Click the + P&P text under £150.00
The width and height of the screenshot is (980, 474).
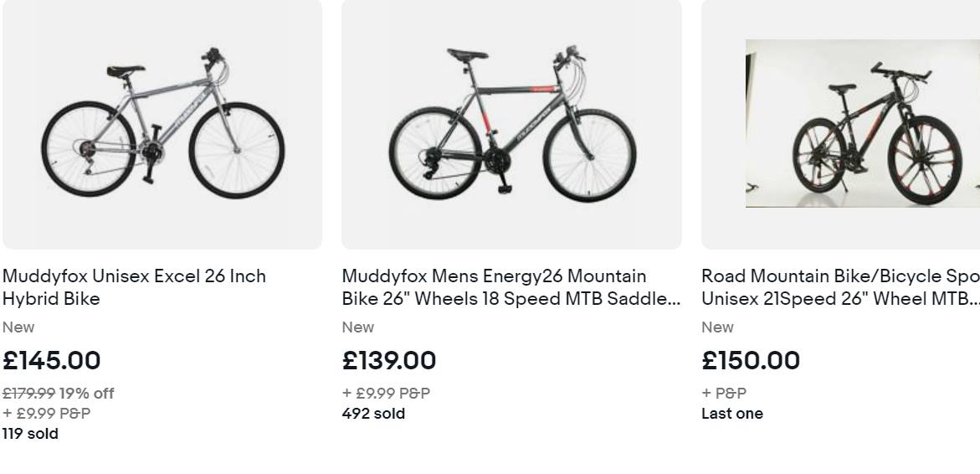[724, 393]
